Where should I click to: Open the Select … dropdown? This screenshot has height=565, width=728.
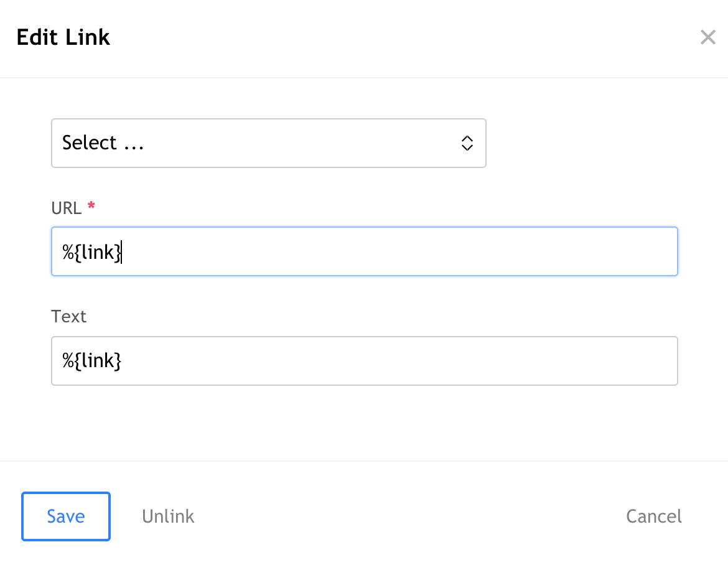tap(268, 143)
